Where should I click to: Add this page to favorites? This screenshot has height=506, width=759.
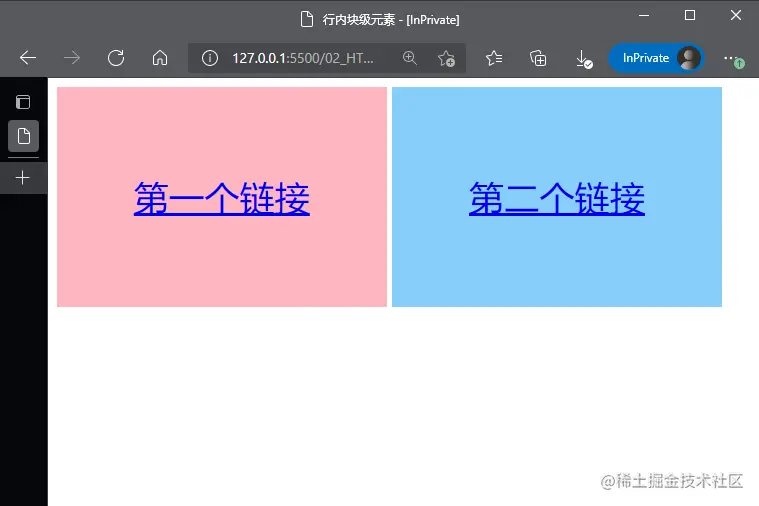(446, 59)
